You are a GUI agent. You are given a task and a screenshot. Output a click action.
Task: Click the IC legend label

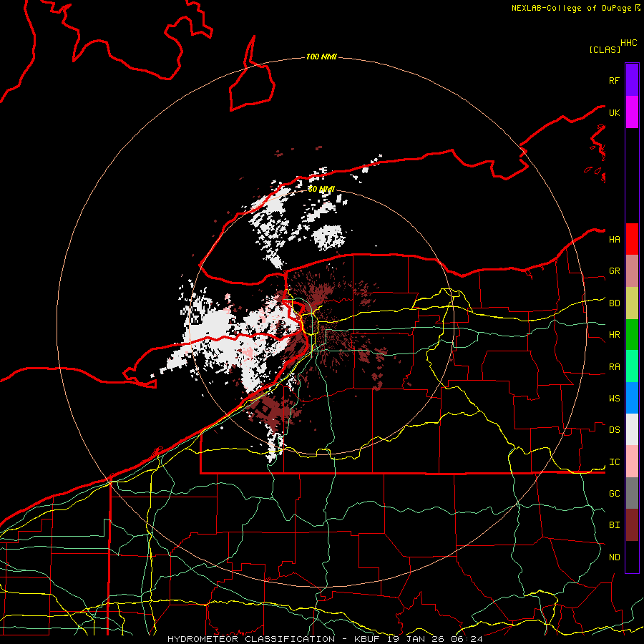(x=614, y=462)
